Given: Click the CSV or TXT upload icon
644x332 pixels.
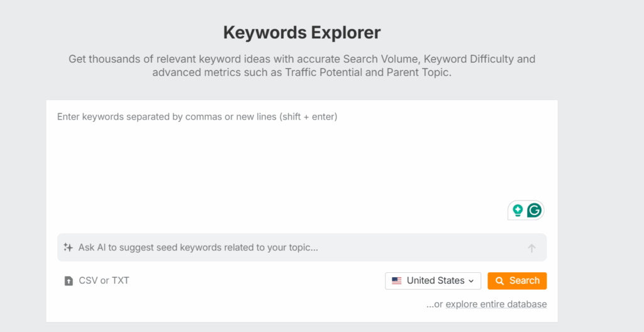Looking at the screenshot, I should point(69,281).
